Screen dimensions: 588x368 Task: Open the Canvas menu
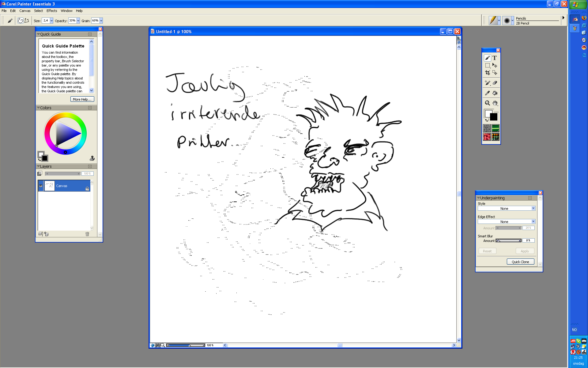coord(25,11)
